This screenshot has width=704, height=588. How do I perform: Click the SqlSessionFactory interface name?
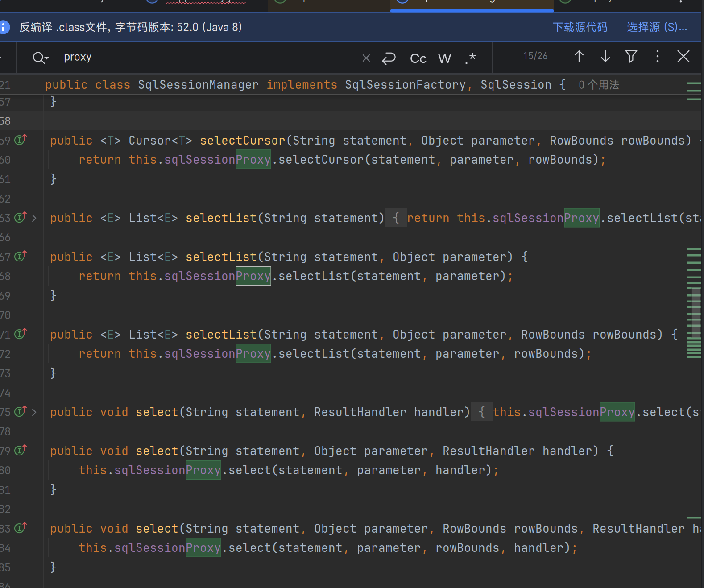[405, 85]
